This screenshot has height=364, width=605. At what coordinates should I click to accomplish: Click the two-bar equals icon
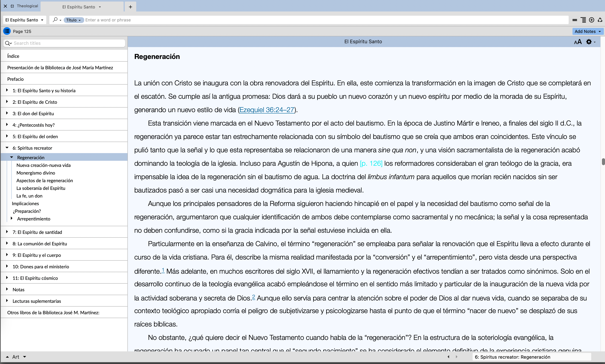click(x=575, y=20)
